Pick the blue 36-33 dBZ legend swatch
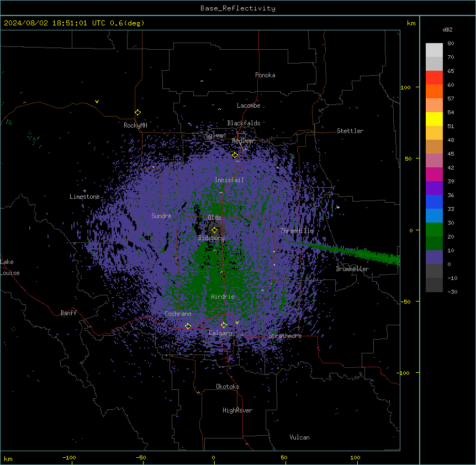The width and height of the screenshot is (476, 465). 434,202
